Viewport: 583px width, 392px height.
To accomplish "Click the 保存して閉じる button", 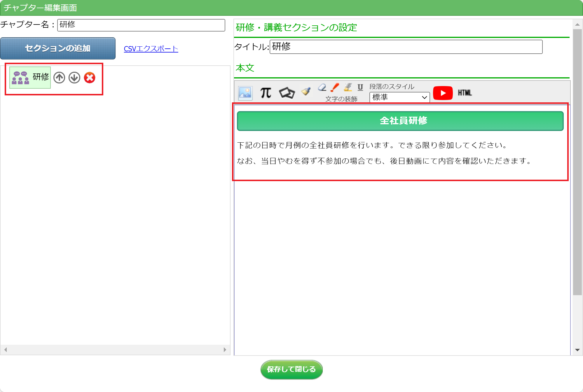I will (x=291, y=370).
